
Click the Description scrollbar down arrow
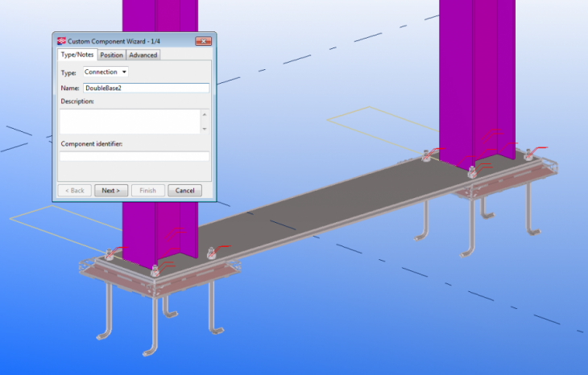coord(204,129)
